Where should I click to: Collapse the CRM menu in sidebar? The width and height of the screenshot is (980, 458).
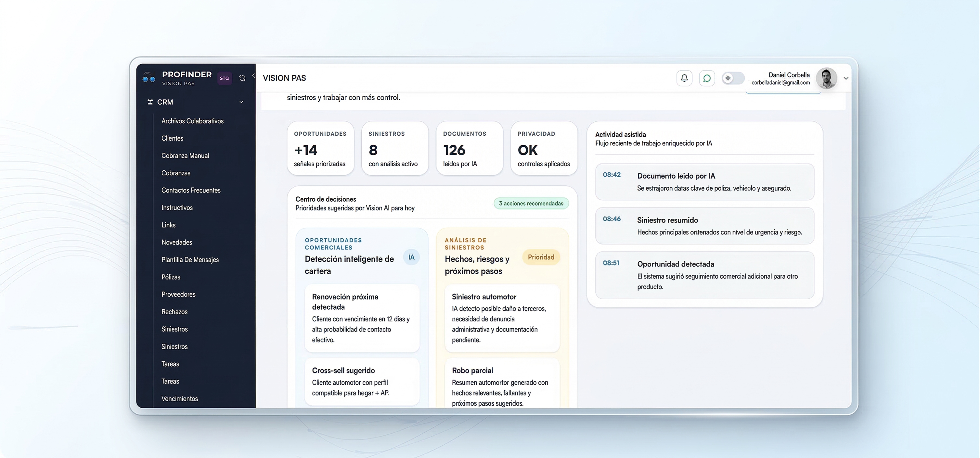[241, 101]
